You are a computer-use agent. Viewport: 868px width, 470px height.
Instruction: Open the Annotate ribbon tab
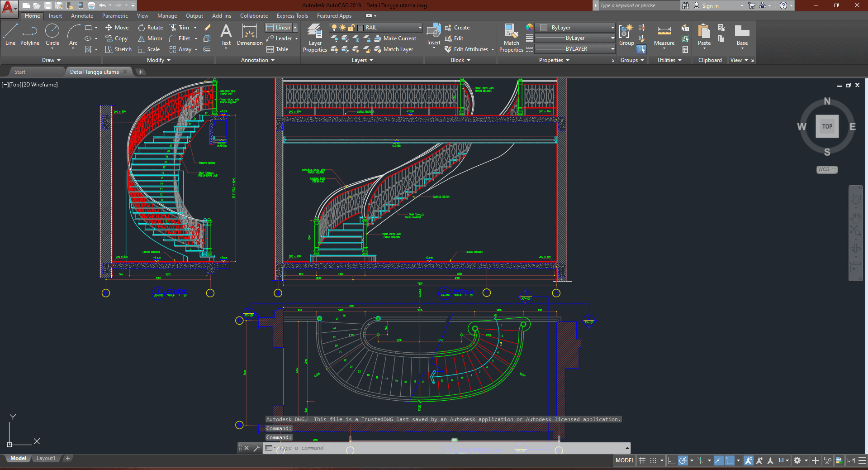click(x=82, y=16)
